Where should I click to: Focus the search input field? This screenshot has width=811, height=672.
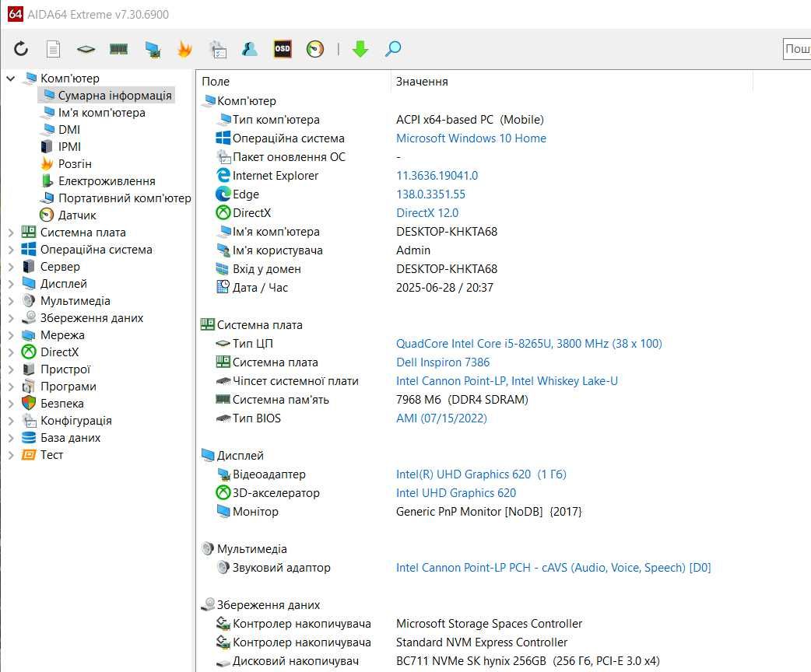(797, 49)
